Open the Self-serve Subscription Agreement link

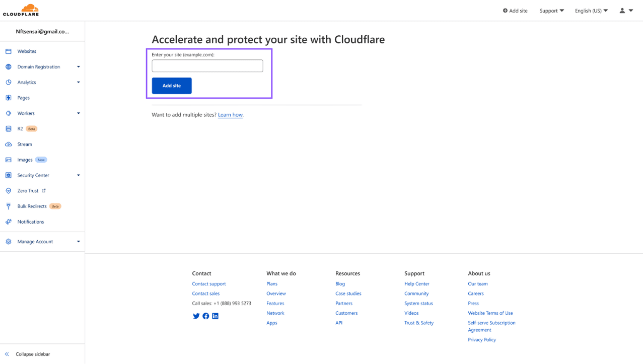point(491,326)
